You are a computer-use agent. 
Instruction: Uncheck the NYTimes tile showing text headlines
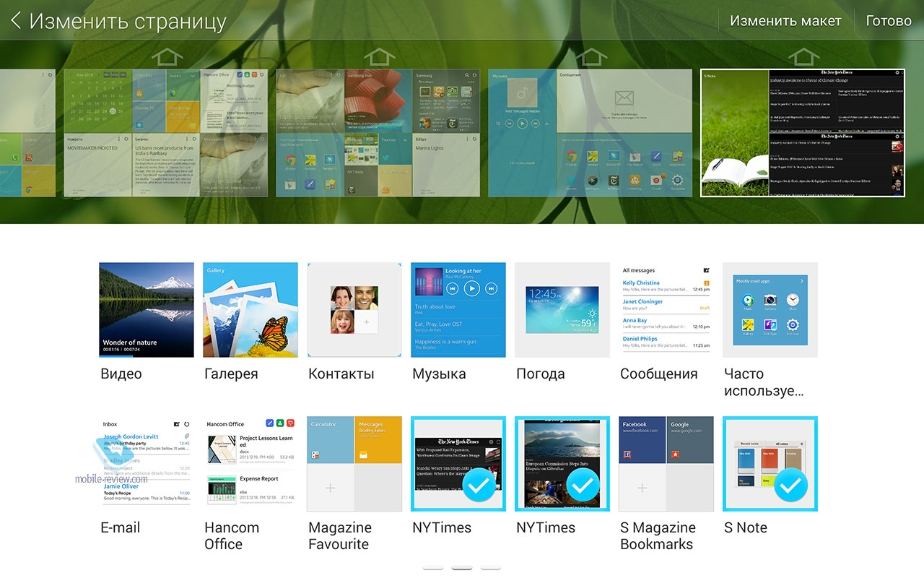tap(458, 464)
